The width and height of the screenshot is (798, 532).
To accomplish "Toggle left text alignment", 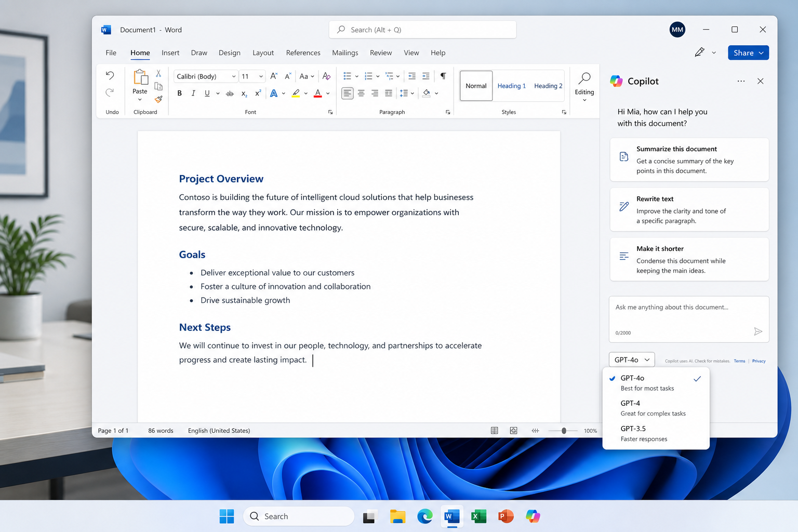I will [347, 94].
